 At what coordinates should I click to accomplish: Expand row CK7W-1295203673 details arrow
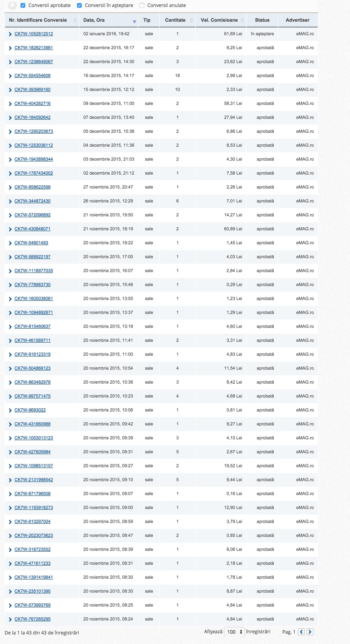tap(10, 132)
